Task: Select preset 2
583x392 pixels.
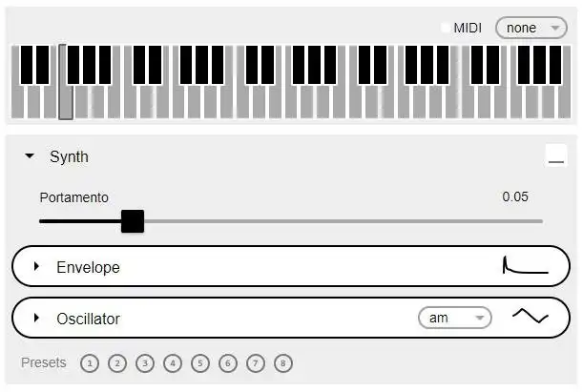Action: 116,363
